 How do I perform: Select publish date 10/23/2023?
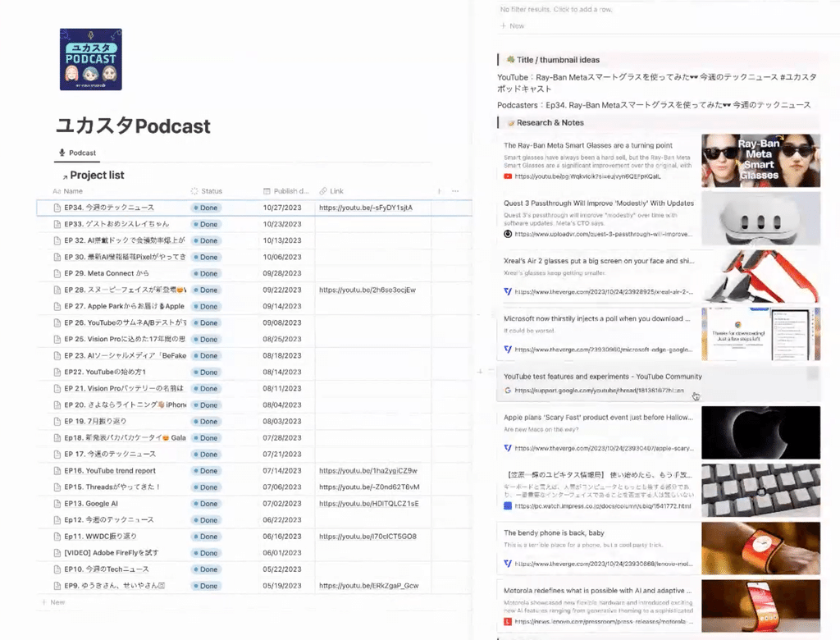tap(282, 224)
